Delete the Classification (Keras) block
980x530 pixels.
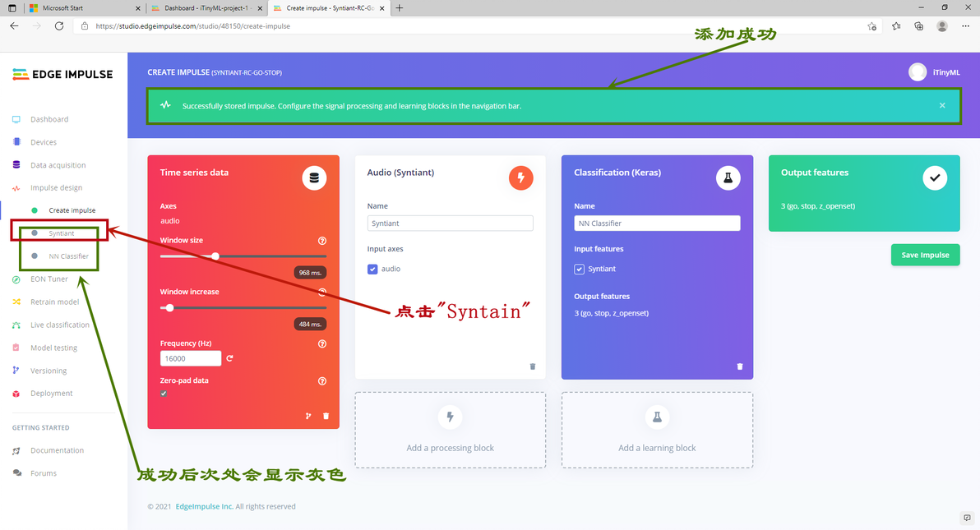[739, 366]
